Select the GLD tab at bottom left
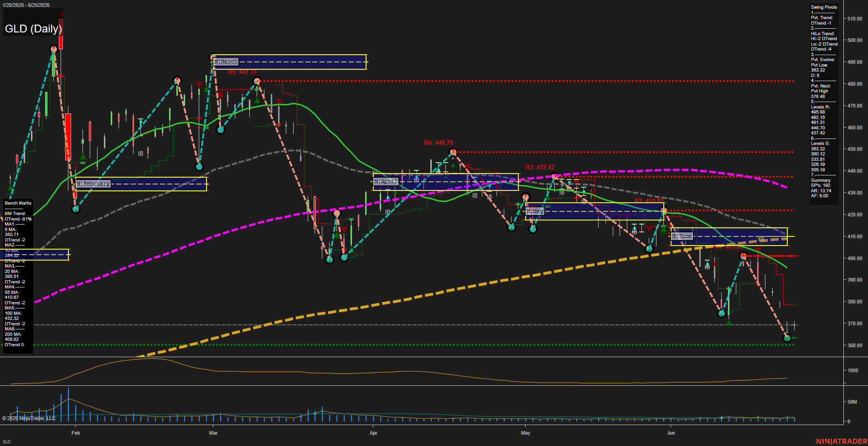The image size is (868, 446). [6, 441]
